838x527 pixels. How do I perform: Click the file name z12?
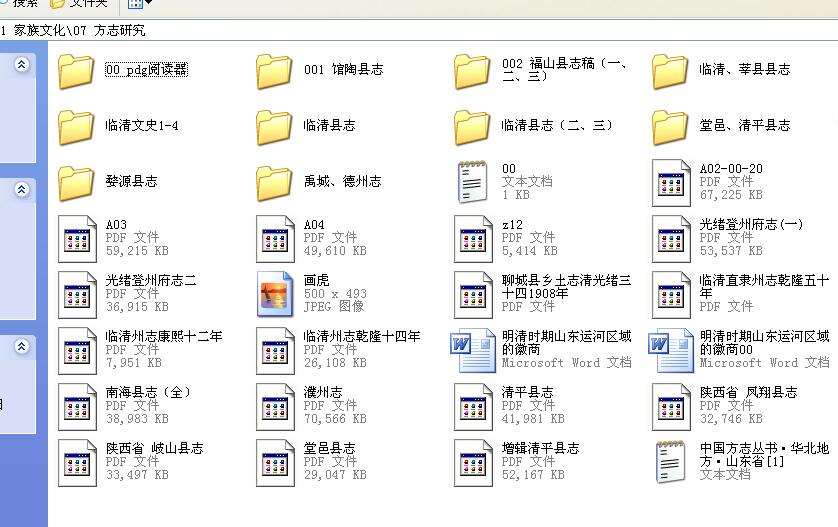tap(512, 225)
